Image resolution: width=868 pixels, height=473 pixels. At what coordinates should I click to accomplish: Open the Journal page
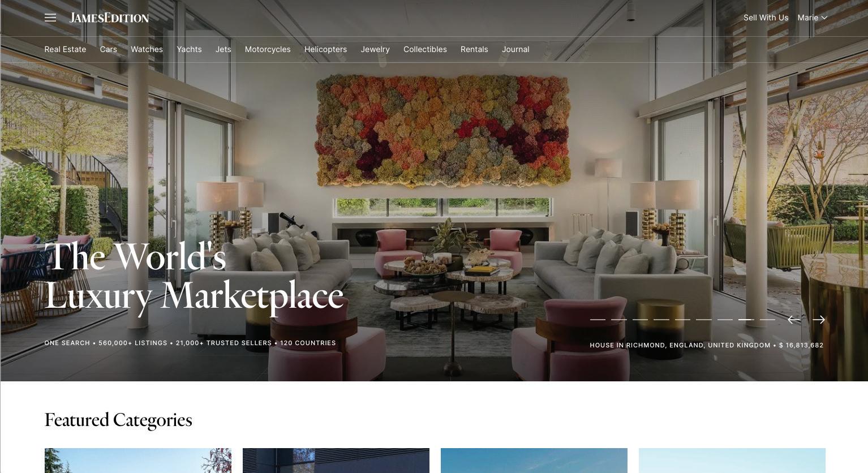[x=515, y=49]
